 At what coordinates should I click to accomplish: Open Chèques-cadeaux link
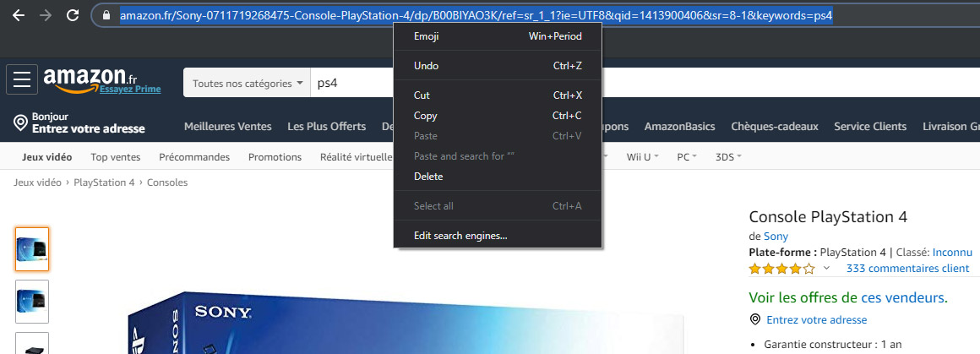pos(775,127)
